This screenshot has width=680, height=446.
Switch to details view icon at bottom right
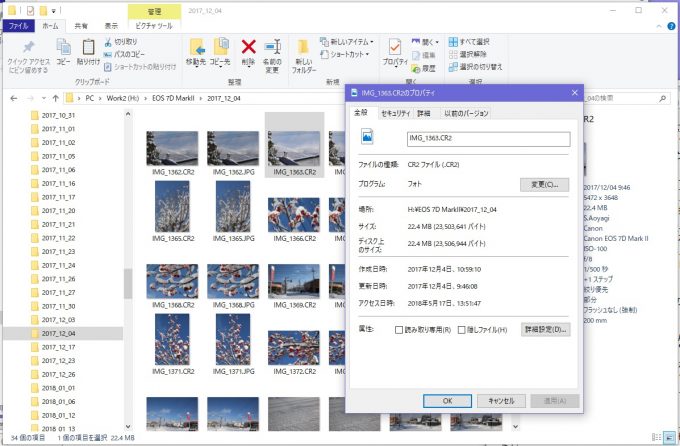click(657, 437)
